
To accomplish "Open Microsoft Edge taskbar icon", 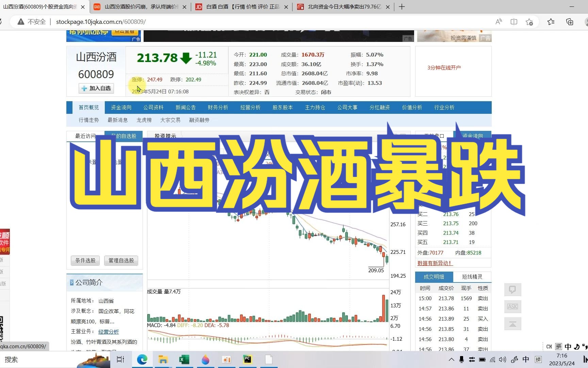I will (142, 359).
